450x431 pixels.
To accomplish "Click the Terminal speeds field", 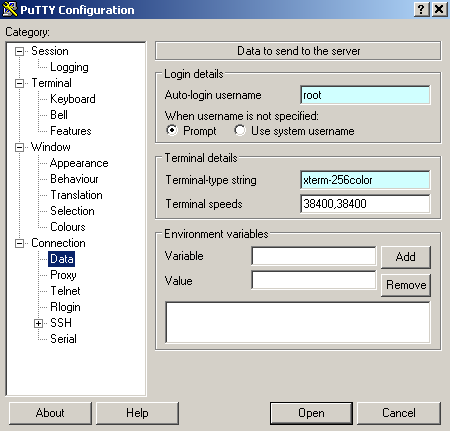I will pyautogui.click(x=365, y=204).
